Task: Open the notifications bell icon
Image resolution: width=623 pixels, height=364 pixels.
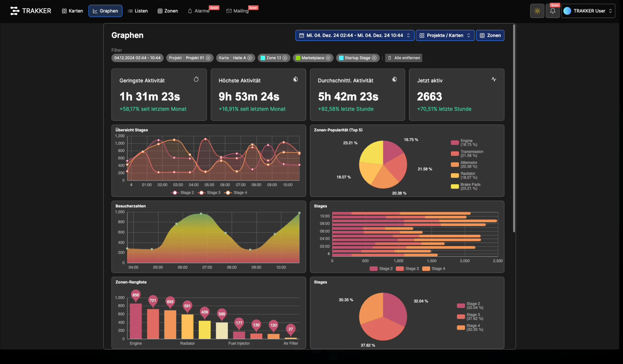Action: [553, 11]
